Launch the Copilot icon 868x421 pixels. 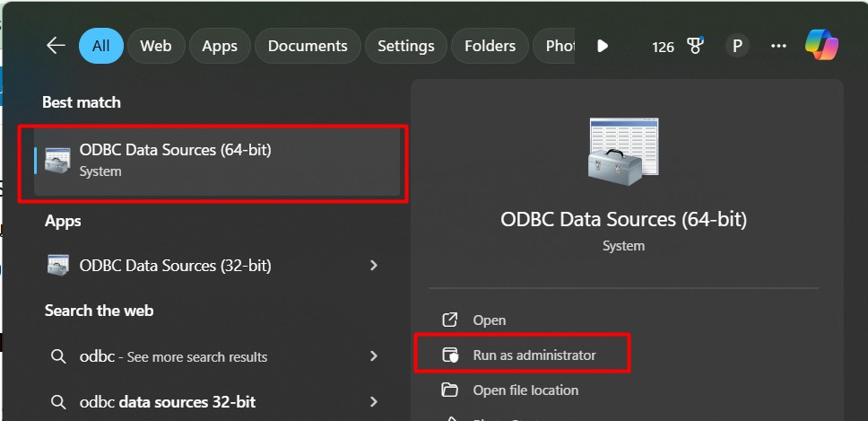(x=821, y=46)
